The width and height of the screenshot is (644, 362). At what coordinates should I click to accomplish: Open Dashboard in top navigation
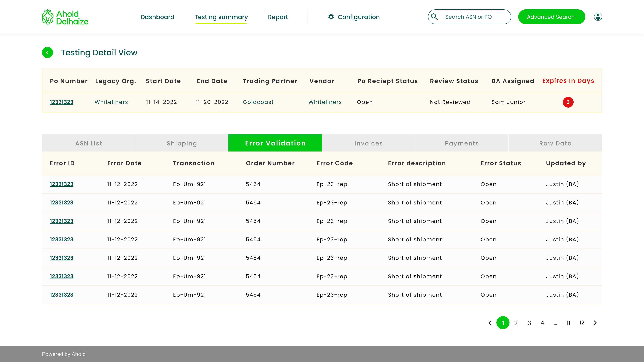point(157,17)
